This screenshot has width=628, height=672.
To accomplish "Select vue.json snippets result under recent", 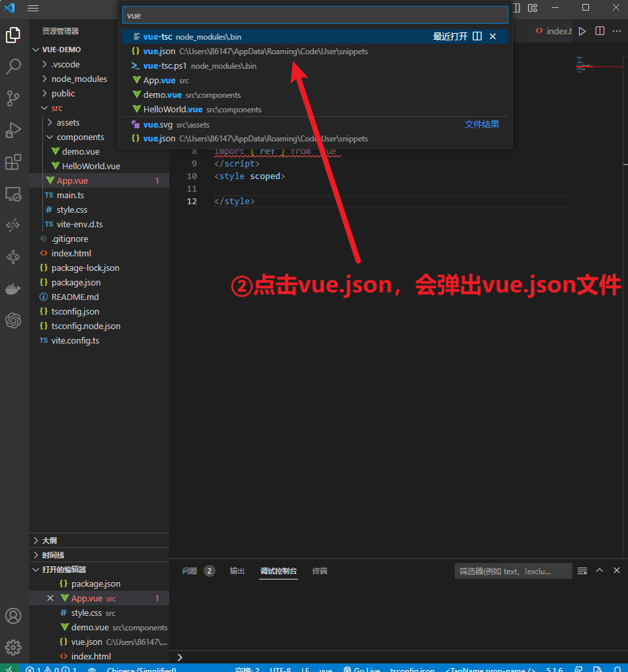I will click(315, 52).
